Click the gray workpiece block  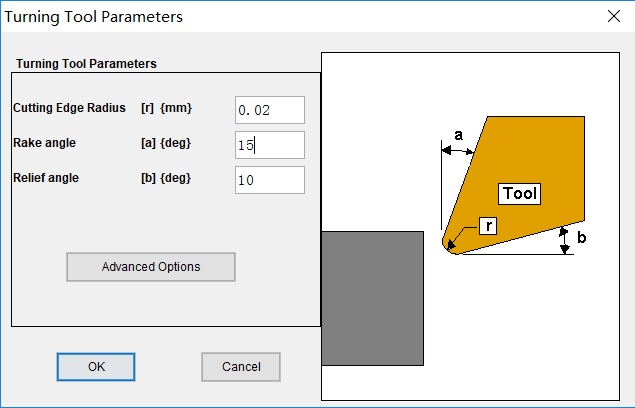[373, 297]
